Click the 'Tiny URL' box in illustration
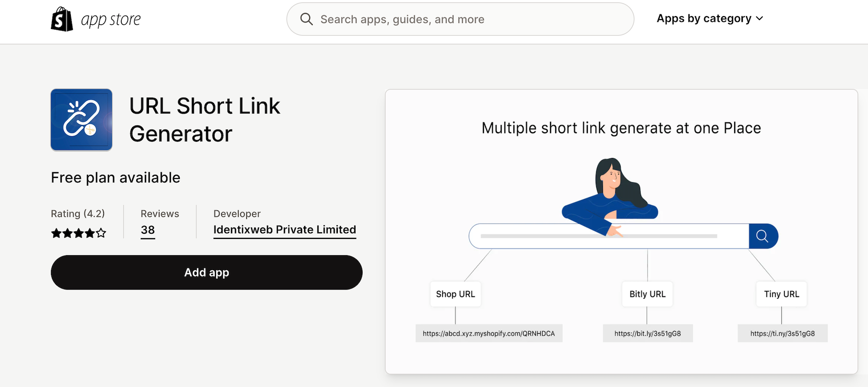Screen dimensions: 868x387 [x=782, y=294]
